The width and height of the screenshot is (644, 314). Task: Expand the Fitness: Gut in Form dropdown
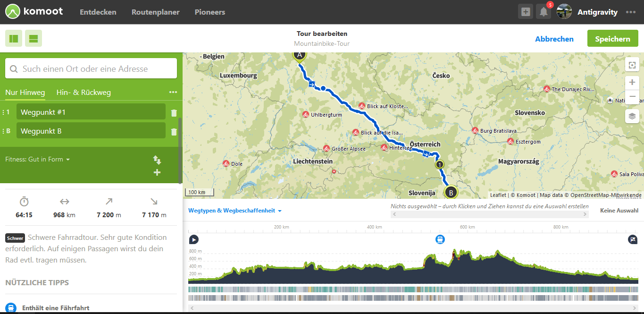[38, 160]
